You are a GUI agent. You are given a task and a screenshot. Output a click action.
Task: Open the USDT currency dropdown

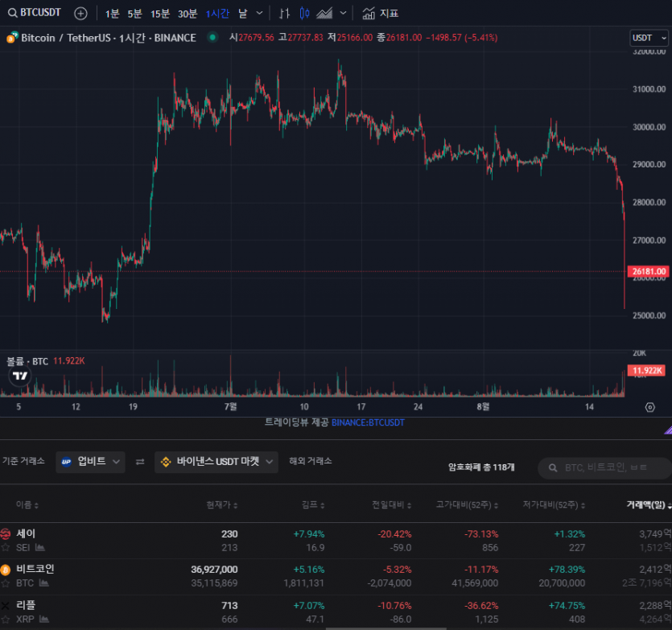pyautogui.click(x=648, y=38)
